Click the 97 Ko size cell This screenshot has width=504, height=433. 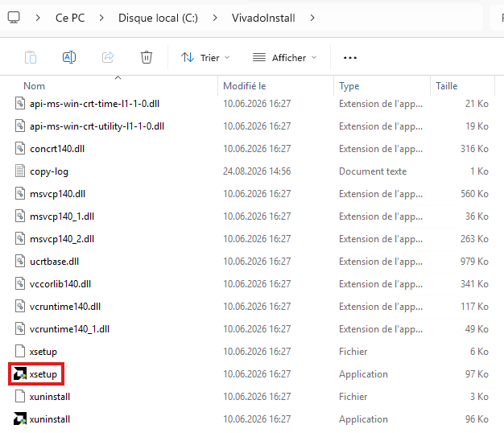[477, 374]
